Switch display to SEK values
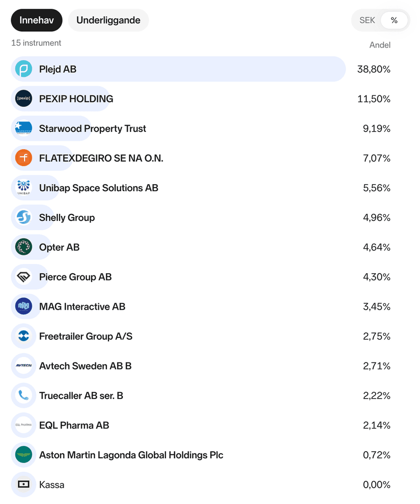This screenshot has width=420, height=504. click(x=367, y=21)
